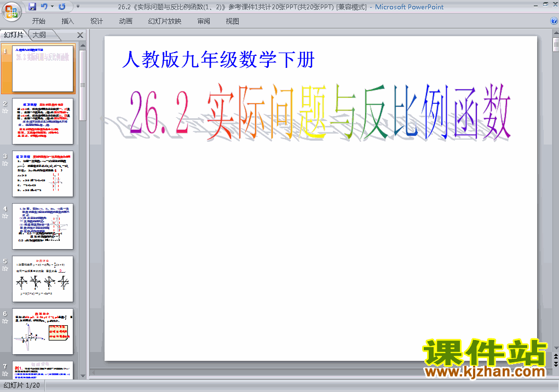The image size is (559, 392).
Task: Go to next slide double-arrow button
Action: tap(556, 364)
